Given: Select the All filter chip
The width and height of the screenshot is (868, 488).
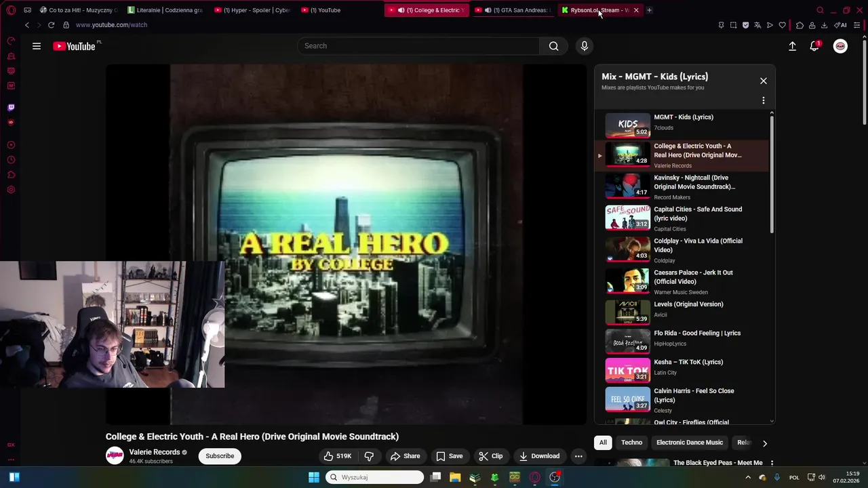Looking at the screenshot, I should click(x=603, y=443).
